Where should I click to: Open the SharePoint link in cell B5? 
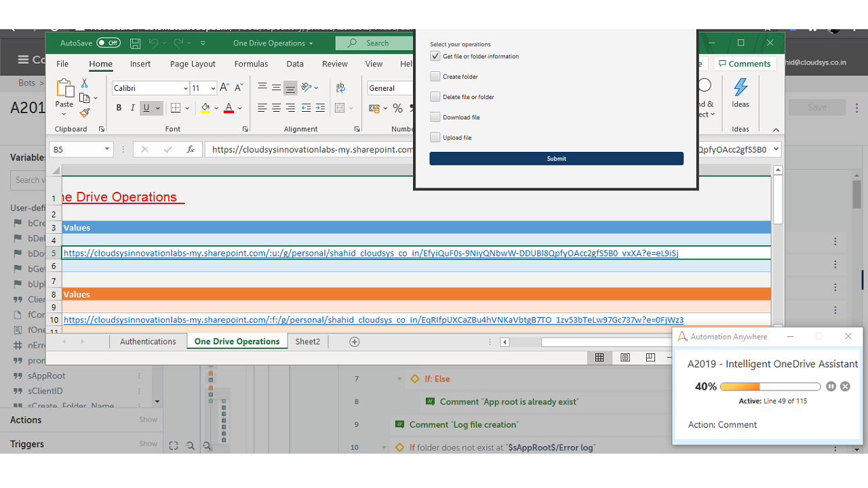click(x=371, y=253)
